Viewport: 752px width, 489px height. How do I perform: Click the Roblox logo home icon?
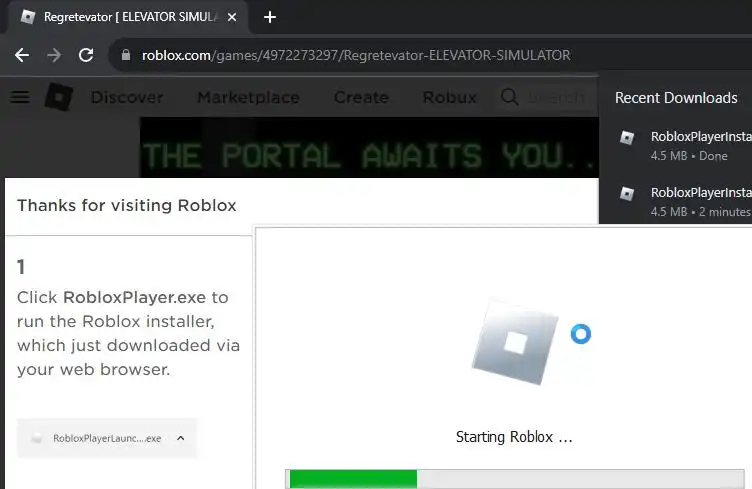pos(59,97)
